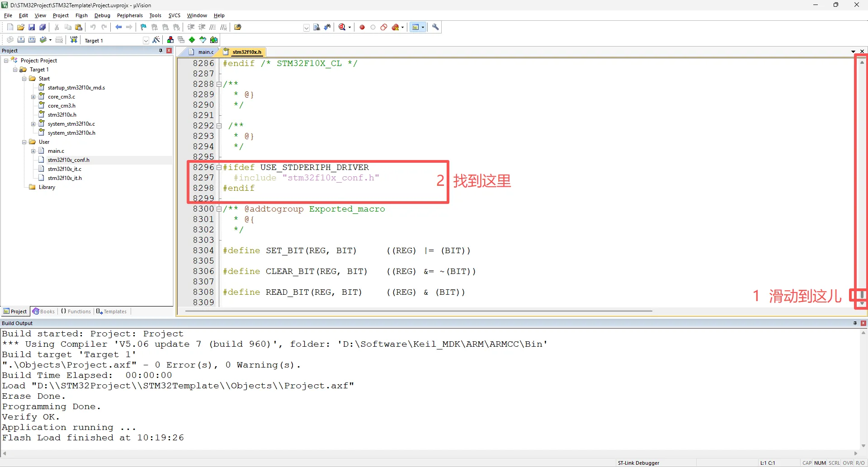Translate the current file
868x467 pixels.
10,40
